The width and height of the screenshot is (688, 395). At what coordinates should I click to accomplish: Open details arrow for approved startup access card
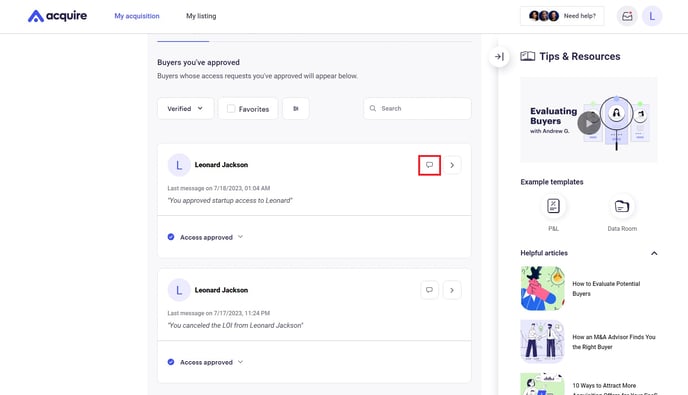(x=452, y=165)
